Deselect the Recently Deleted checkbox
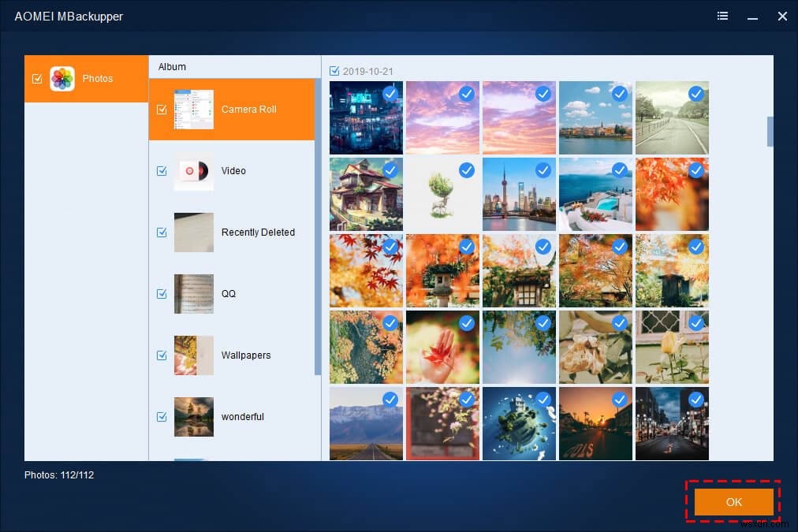 coord(162,233)
